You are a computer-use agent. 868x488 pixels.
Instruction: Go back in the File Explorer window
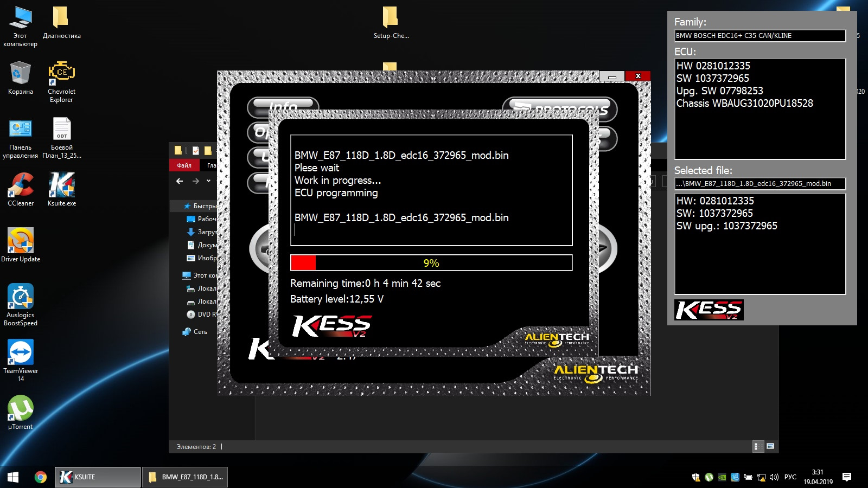[x=180, y=181]
